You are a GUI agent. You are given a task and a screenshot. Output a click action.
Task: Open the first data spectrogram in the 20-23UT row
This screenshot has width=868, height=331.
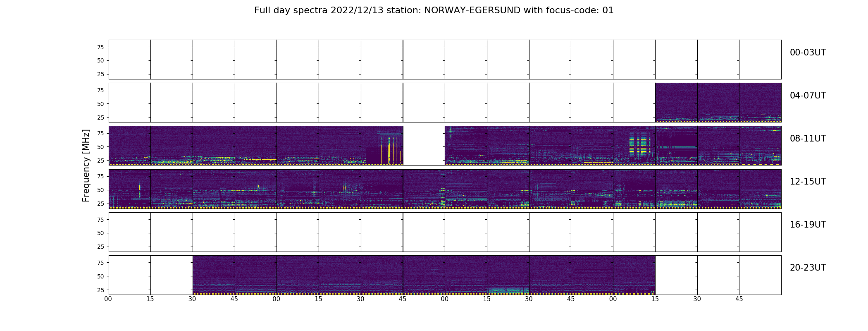pyautogui.click(x=214, y=275)
